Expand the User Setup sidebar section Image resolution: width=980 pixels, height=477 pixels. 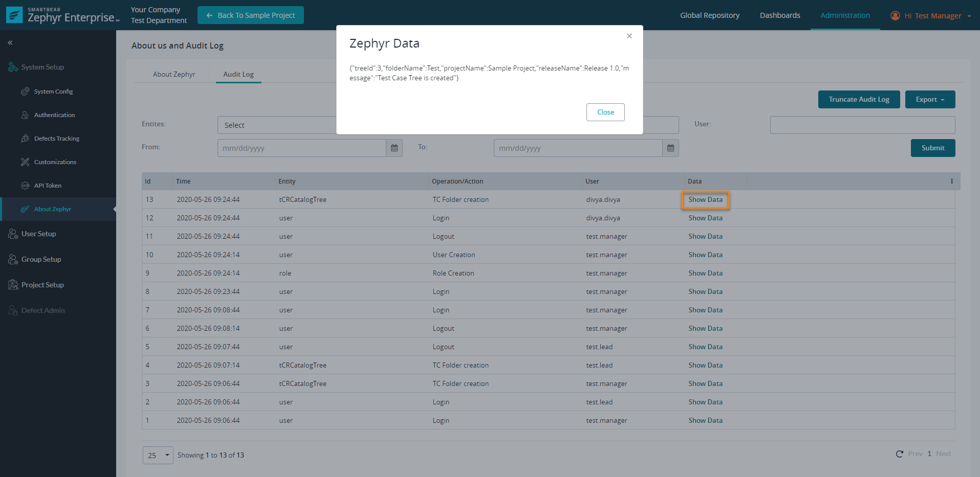tap(39, 234)
